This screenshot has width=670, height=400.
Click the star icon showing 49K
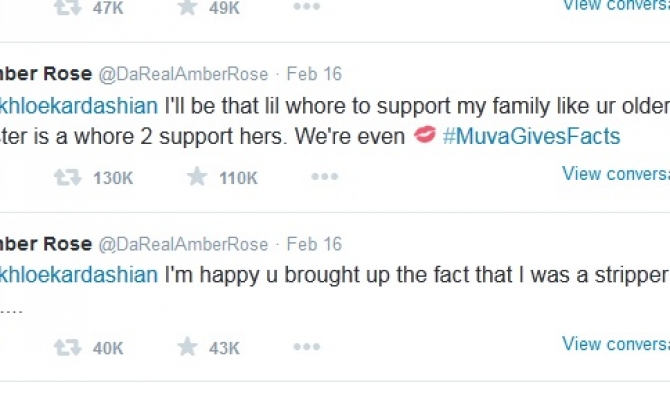(187, 7)
